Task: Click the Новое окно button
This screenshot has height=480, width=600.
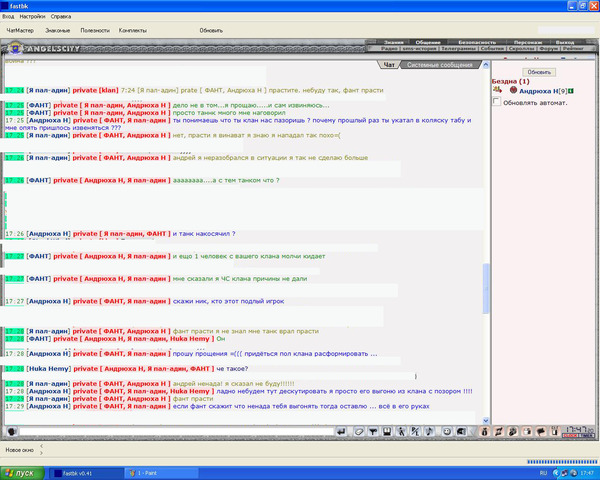Action: pos(20,450)
